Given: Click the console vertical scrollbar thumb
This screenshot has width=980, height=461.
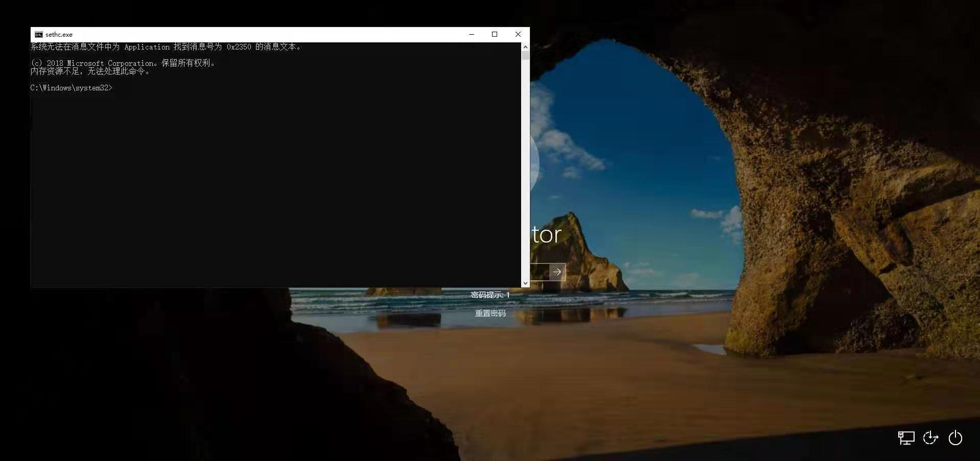Looking at the screenshot, I should click(525, 56).
